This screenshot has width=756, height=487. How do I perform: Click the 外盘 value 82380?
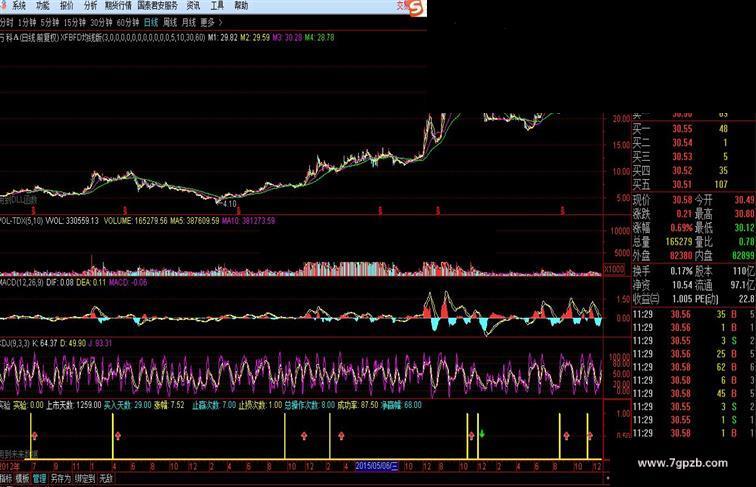[681, 255]
